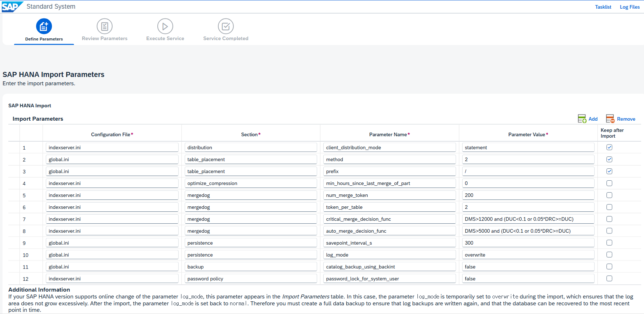
Task: Click the Remove row icon
Action: (x=610, y=119)
